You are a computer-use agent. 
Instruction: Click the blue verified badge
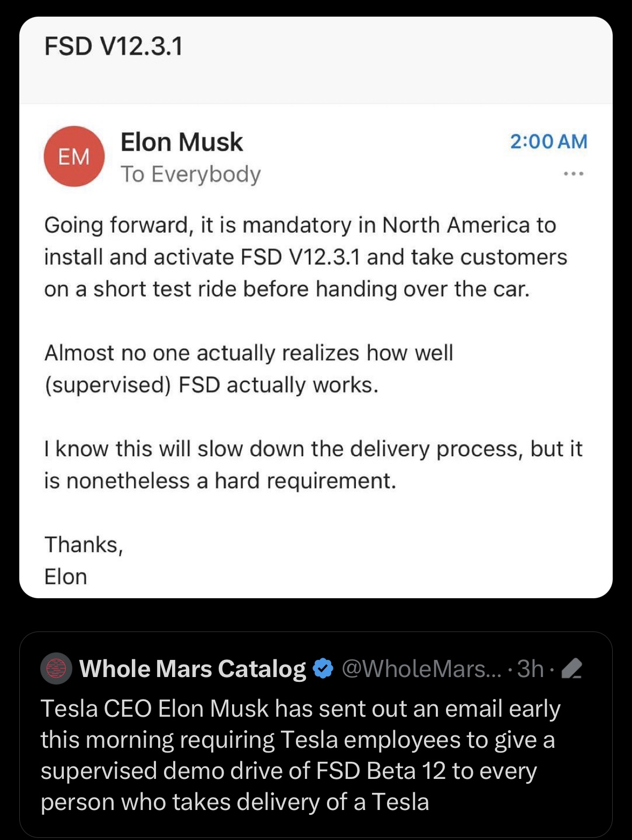point(323,668)
